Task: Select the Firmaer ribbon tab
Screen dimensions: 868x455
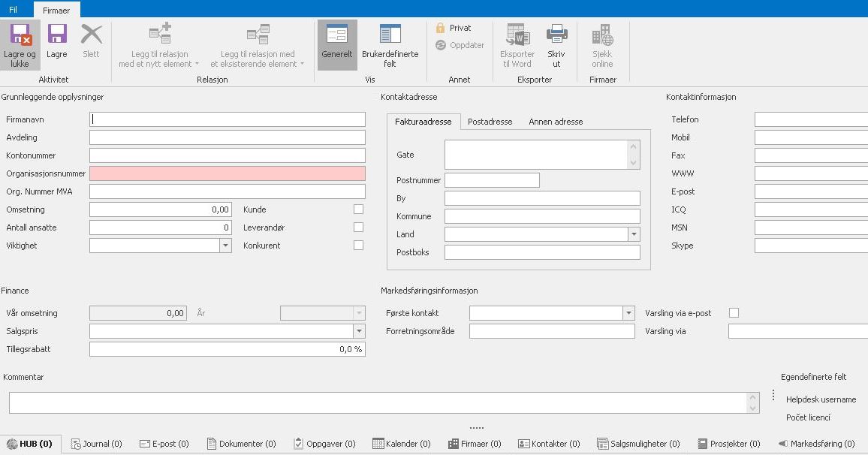Action: [x=56, y=10]
